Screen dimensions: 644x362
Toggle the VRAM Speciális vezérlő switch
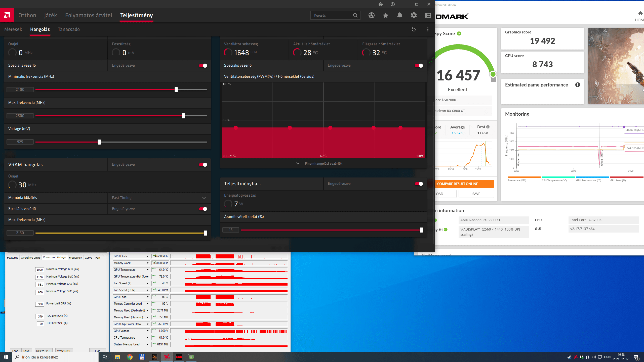(x=204, y=209)
